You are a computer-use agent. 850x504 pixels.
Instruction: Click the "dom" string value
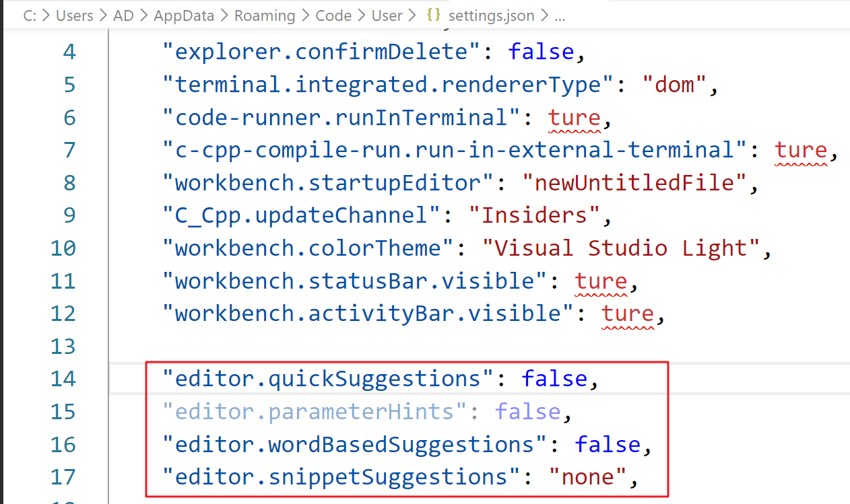pyautogui.click(x=674, y=85)
